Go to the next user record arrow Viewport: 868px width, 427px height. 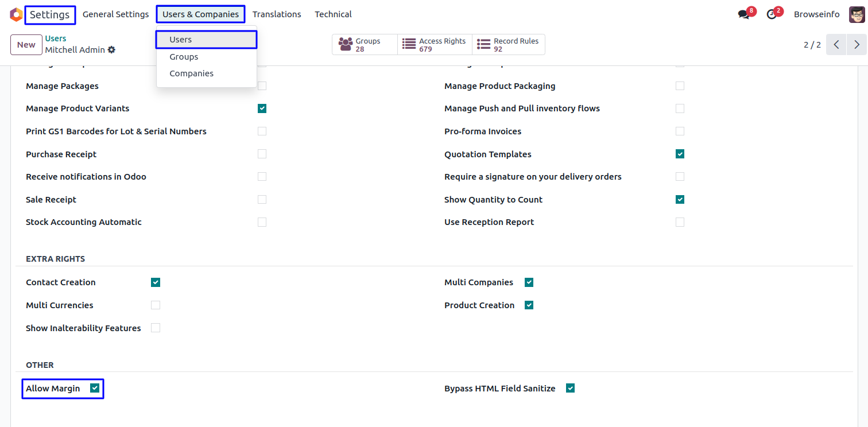coord(857,45)
